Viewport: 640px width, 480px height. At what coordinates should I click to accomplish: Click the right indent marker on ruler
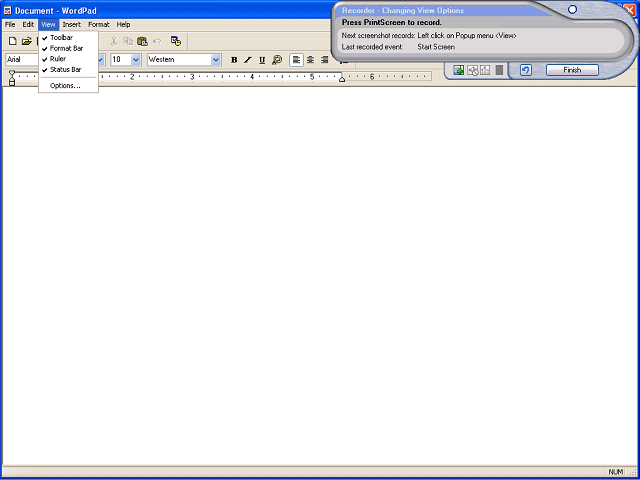tap(342, 79)
